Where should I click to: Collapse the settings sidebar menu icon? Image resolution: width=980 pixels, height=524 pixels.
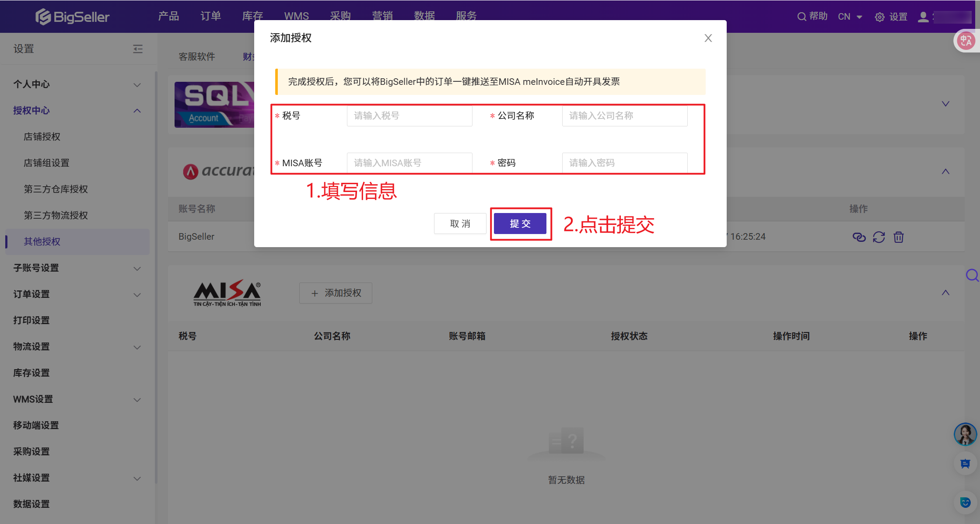[x=138, y=49]
